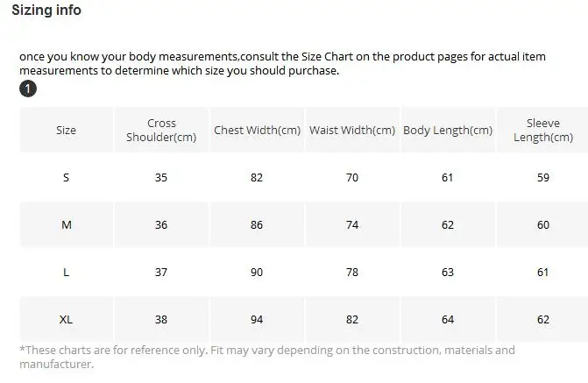Select the M size row label
Screen dimensions: 588x383
point(67,224)
